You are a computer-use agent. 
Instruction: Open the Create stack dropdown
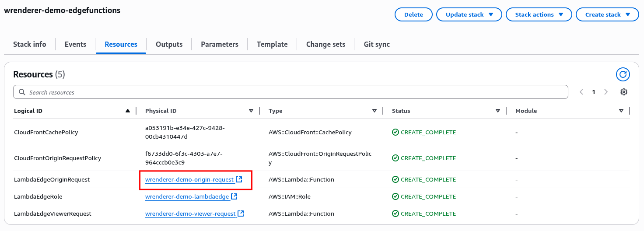click(607, 14)
